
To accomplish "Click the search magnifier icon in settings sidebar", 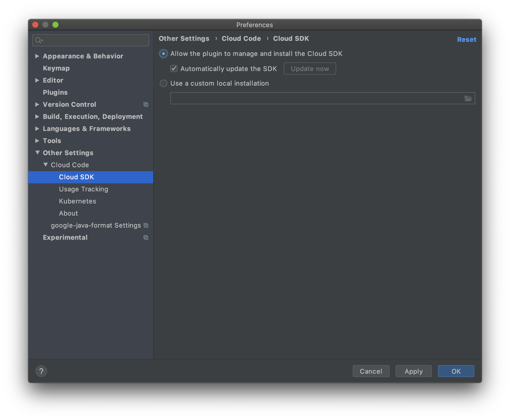I will 39,40.
